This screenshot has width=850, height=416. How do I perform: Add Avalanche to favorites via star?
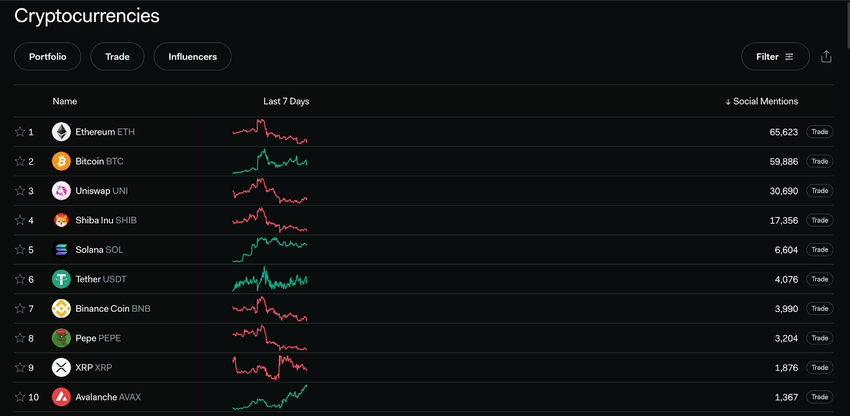(20, 397)
